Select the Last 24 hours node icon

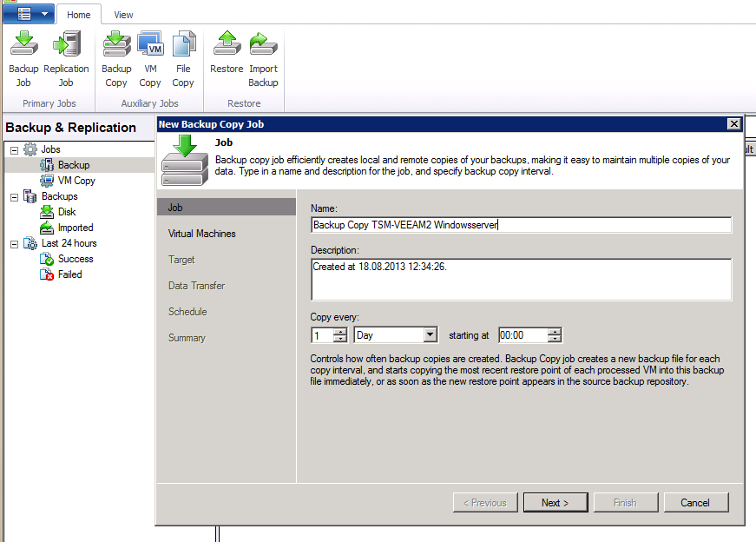pyautogui.click(x=30, y=243)
